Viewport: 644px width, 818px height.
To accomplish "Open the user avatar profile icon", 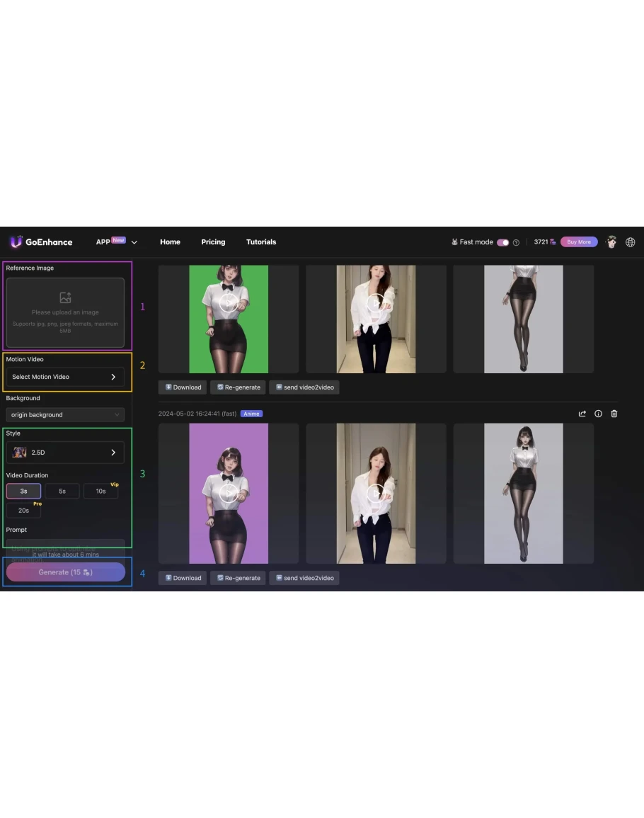I will click(611, 242).
